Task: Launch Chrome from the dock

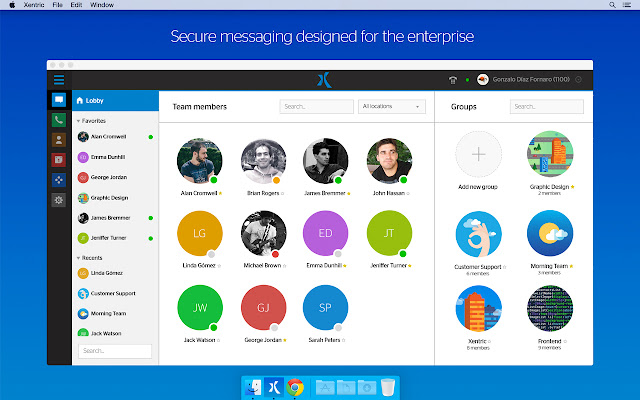Action: 295,387
